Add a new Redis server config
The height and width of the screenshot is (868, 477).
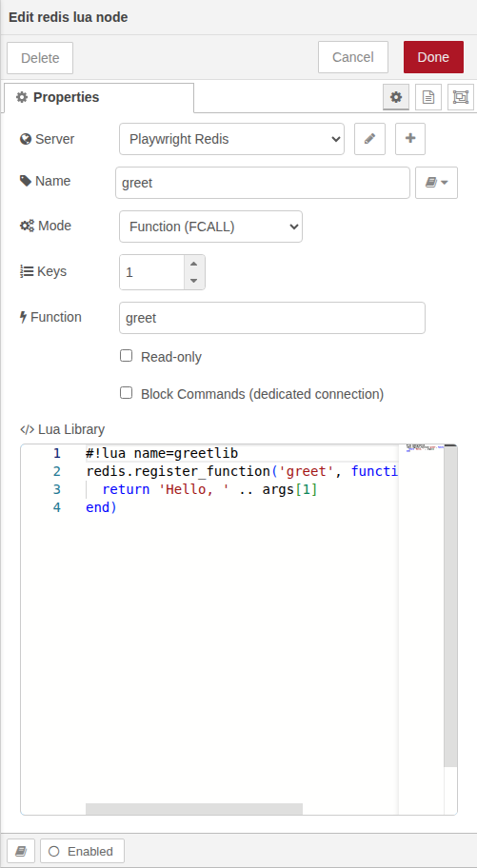click(410, 139)
